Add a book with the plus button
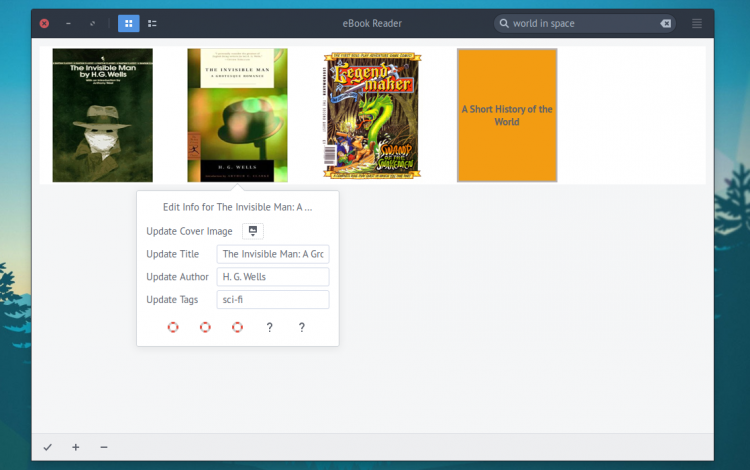This screenshot has width=750, height=470. (x=76, y=447)
